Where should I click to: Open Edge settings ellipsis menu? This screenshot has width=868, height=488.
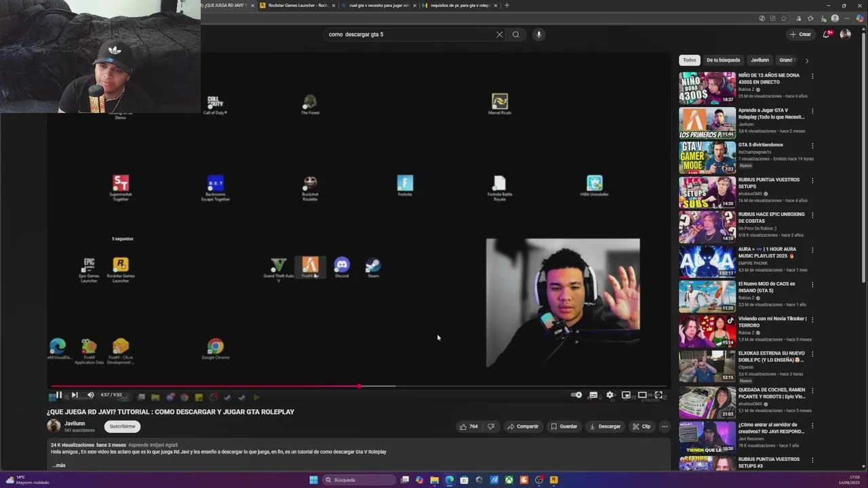(847, 18)
